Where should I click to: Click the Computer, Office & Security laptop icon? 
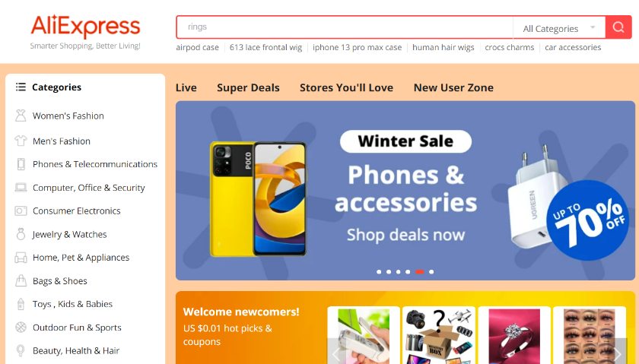click(x=21, y=187)
